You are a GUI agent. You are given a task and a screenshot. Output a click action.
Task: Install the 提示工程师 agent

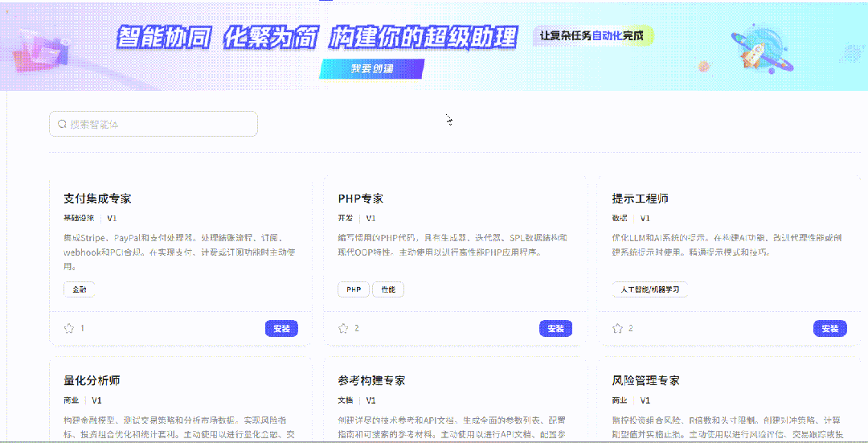[829, 328]
